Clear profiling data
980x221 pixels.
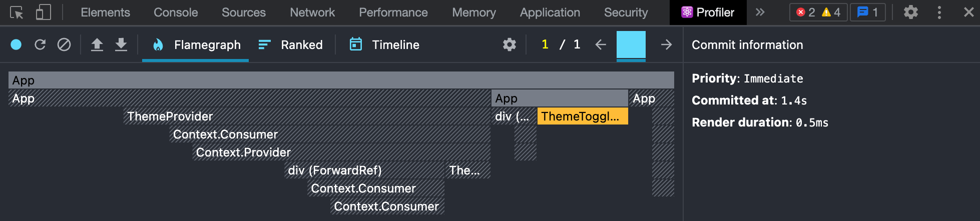pos(64,45)
